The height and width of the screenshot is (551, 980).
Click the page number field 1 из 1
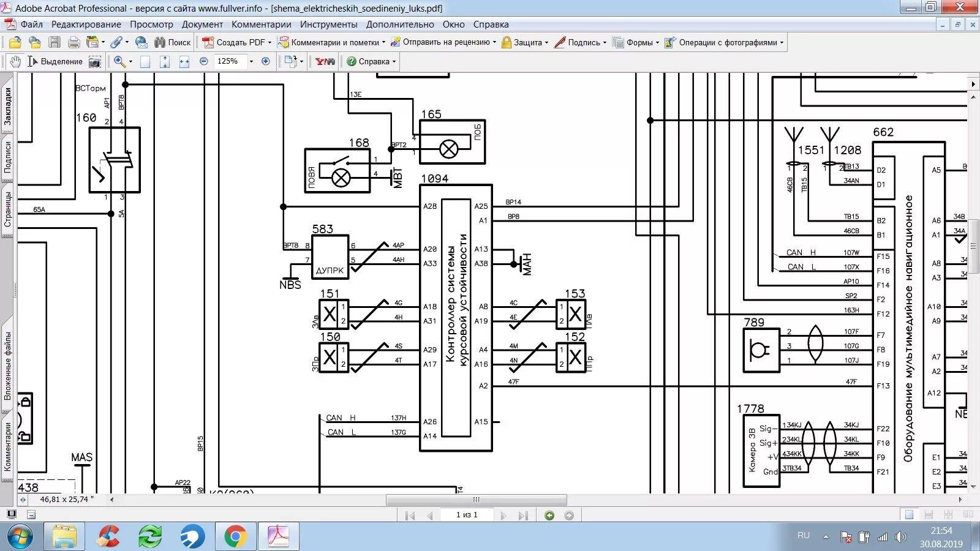tap(467, 515)
